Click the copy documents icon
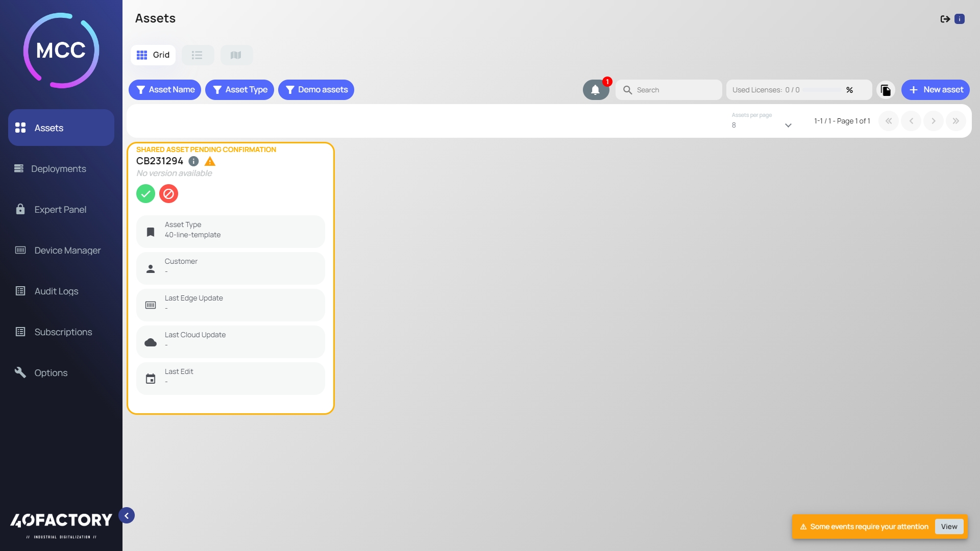980x551 pixels. click(x=886, y=90)
